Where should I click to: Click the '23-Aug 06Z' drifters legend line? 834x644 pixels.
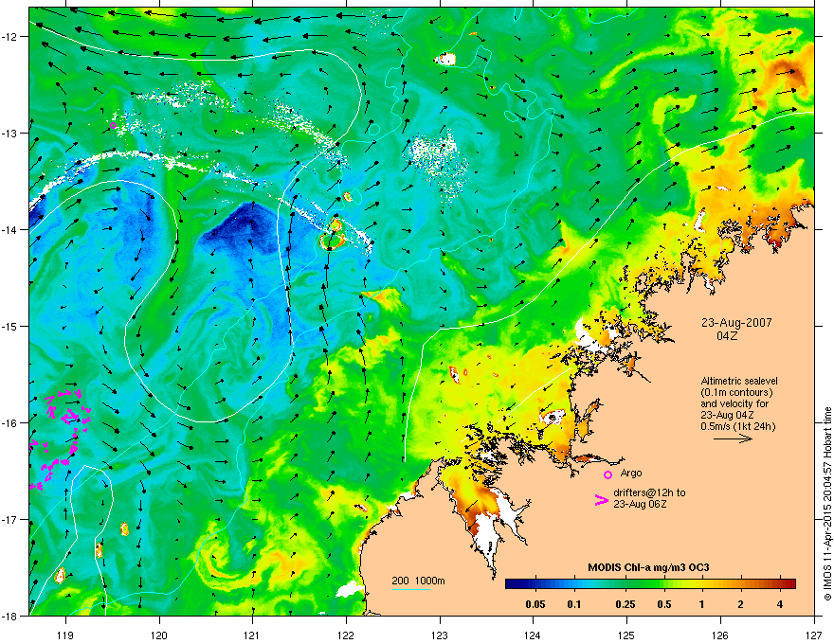point(640,504)
